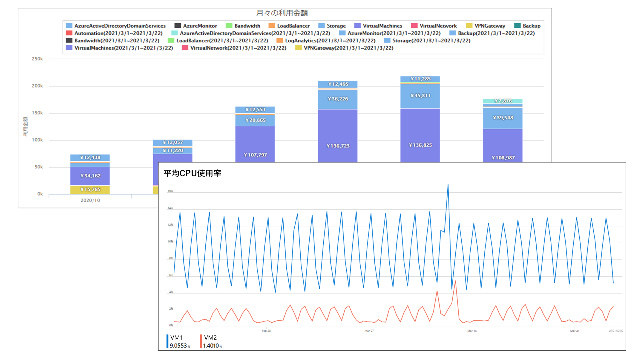The width and height of the screenshot is (644, 362).
Task: Click Storage legend entry in first row
Action: click(336, 26)
